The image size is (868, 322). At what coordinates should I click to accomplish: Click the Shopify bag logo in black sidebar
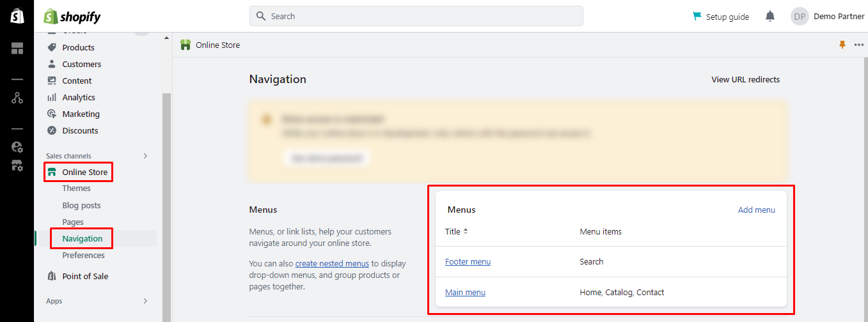(x=17, y=17)
